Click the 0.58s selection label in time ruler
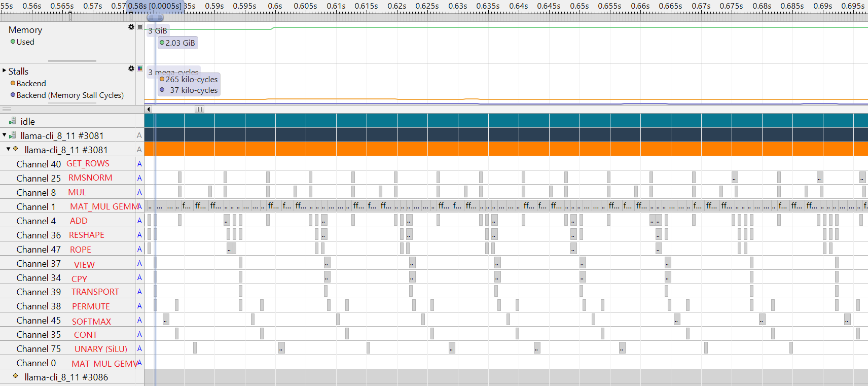This screenshot has width=868, height=386. (154, 6)
